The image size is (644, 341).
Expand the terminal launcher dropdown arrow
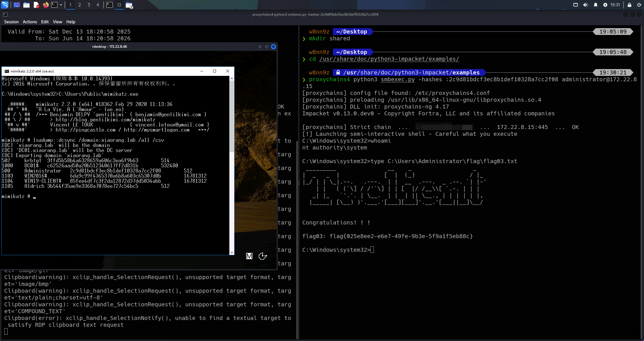click(x=61, y=5)
